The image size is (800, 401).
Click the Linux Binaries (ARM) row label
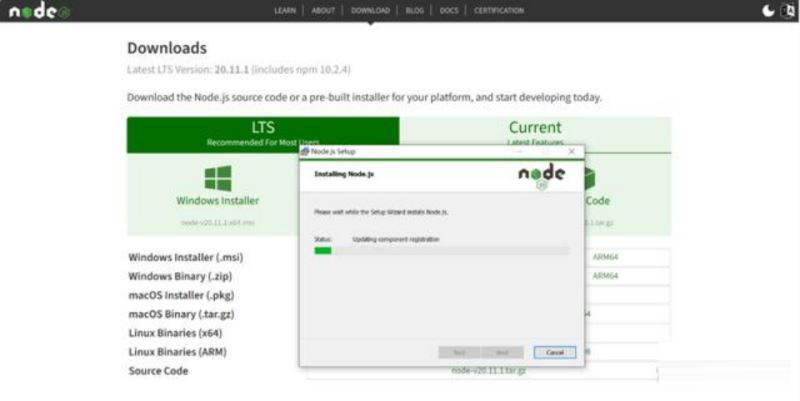point(177,352)
